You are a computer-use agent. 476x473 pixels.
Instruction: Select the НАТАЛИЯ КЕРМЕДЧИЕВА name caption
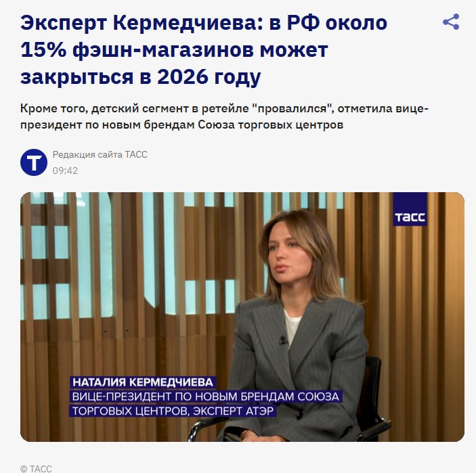tap(143, 382)
